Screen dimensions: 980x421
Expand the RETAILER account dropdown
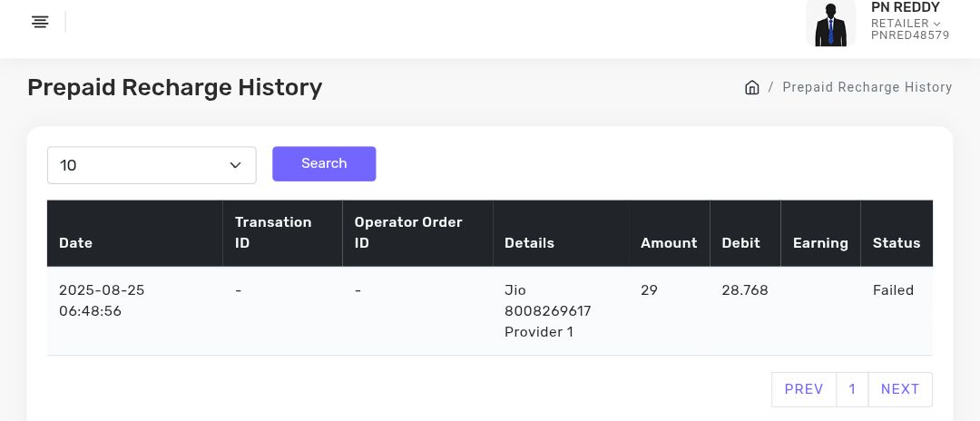[906, 23]
